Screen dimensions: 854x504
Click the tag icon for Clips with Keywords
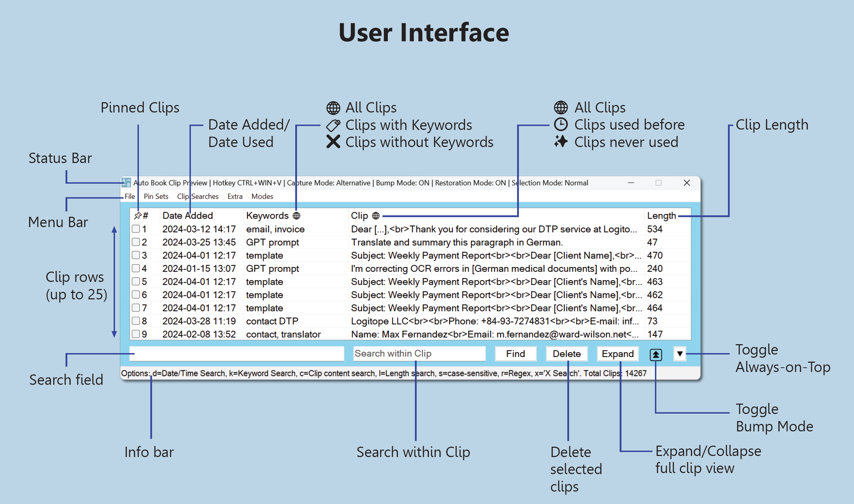point(333,125)
